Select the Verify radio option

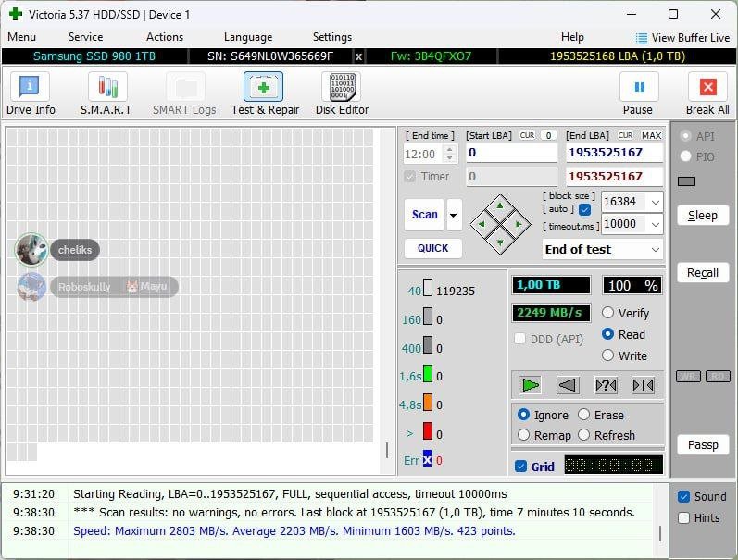pos(608,314)
